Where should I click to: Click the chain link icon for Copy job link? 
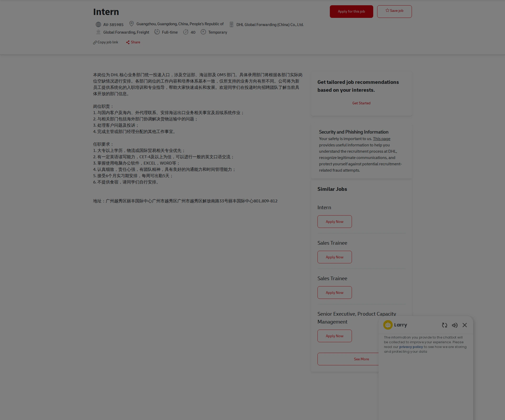click(x=95, y=43)
